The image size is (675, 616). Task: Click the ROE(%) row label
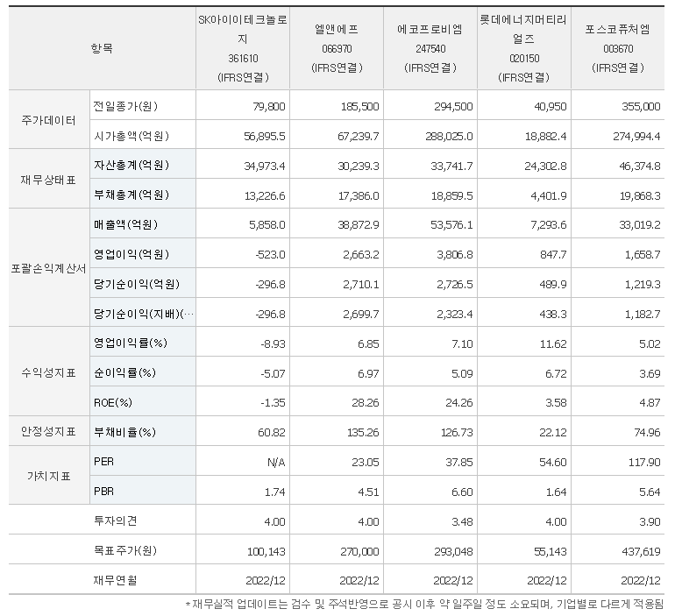tap(113, 403)
